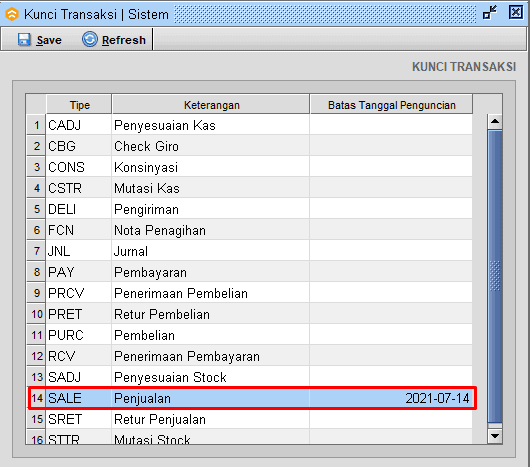Screen dimensions: 530x467
Task: Click the detach window icon in title bar
Action: click(x=490, y=13)
